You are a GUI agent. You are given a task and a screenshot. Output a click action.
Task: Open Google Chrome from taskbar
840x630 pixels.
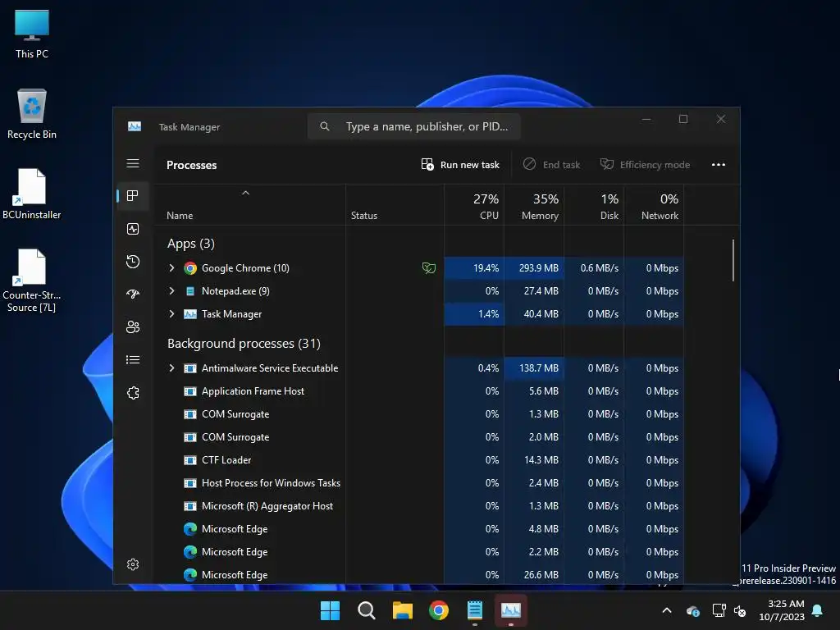click(439, 610)
